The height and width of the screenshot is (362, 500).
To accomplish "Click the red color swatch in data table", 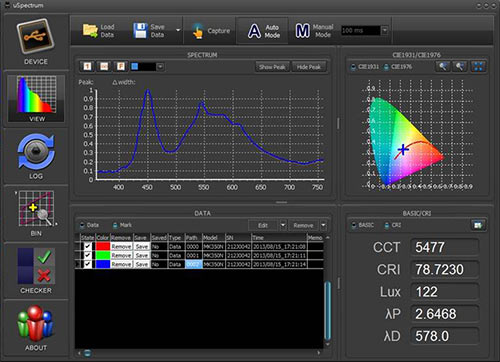I will pos(103,246).
